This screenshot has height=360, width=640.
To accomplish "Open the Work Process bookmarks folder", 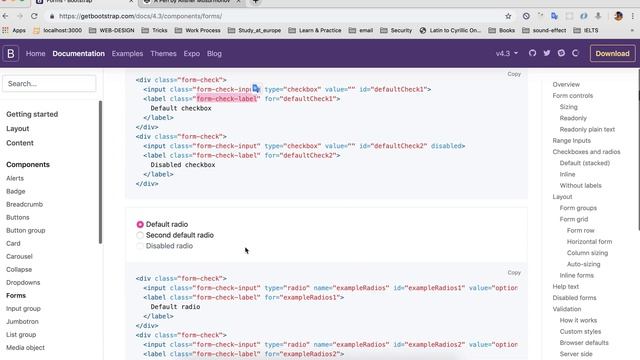I will [198, 30].
